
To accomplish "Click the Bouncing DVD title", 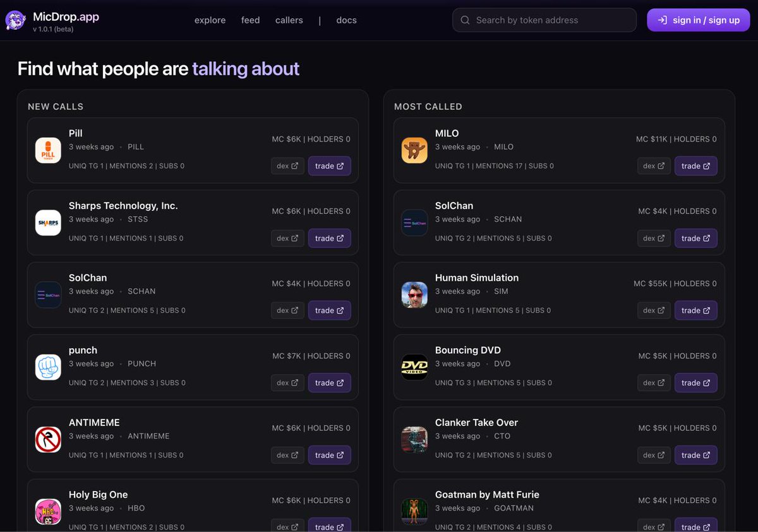I will click(468, 350).
